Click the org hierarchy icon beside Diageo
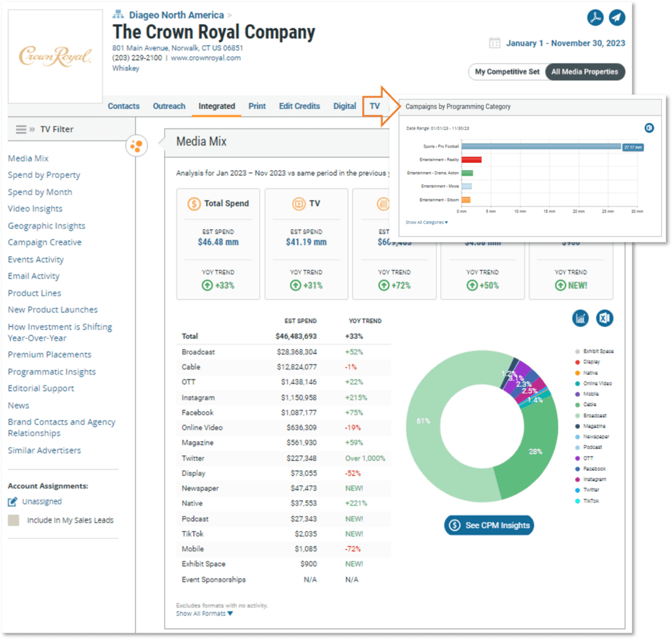 click(118, 15)
